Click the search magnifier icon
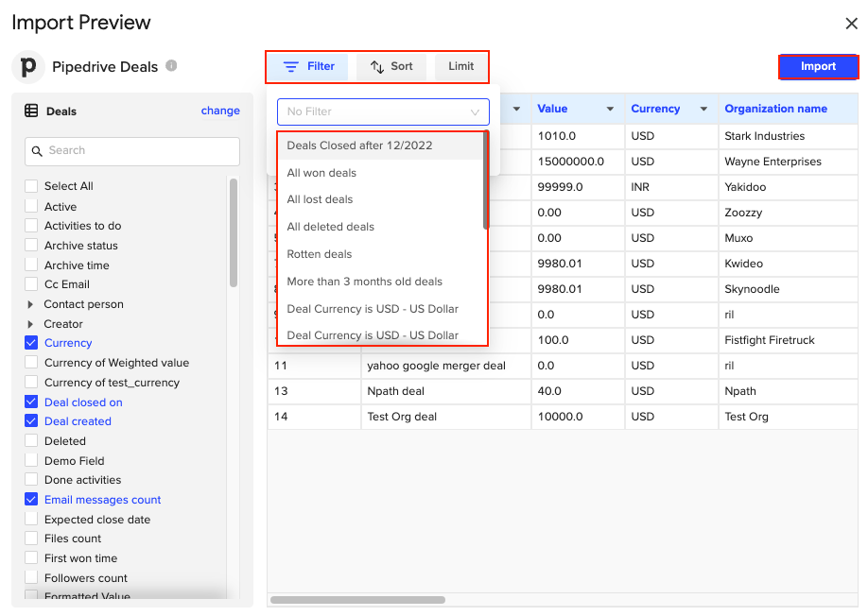The height and width of the screenshot is (616, 868). pyautogui.click(x=38, y=151)
